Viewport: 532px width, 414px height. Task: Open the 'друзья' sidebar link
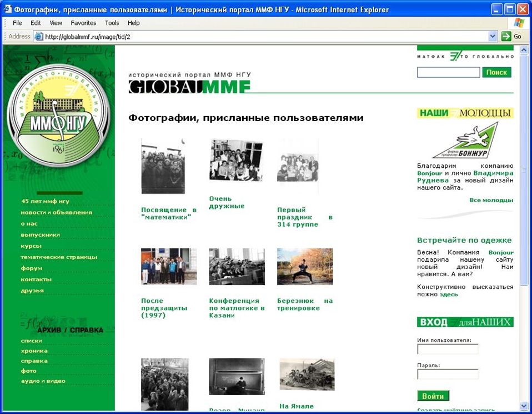pos(32,291)
